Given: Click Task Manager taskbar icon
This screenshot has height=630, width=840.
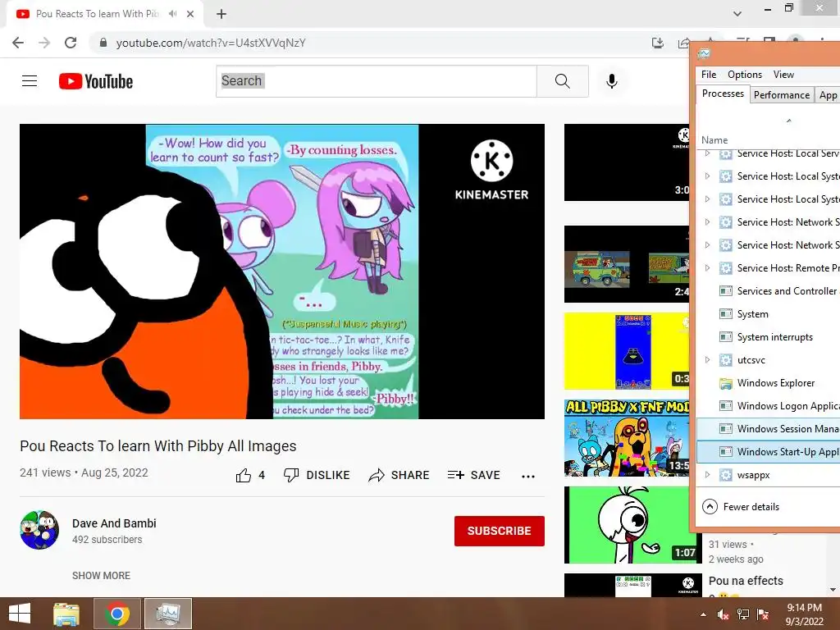Looking at the screenshot, I should tap(167, 614).
